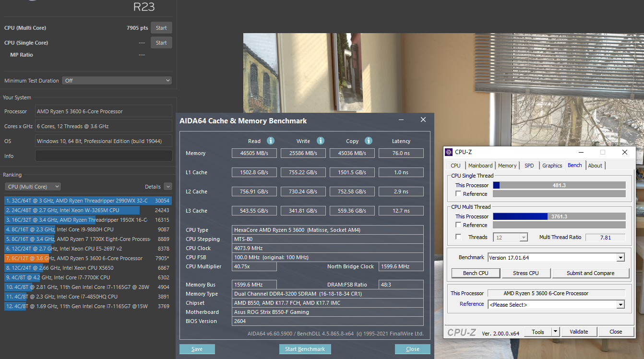Enable Multi Thread Reference checkbox in CPU-Z
The height and width of the screenshot is (359, 644).
[x=459, y=225]
